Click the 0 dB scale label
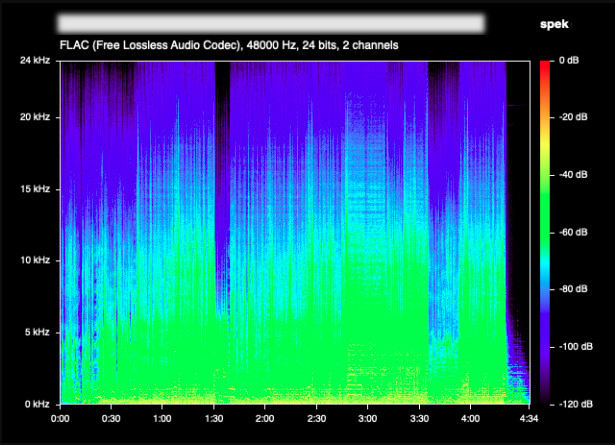The image size is (615, 445). (x=569, y=60)
